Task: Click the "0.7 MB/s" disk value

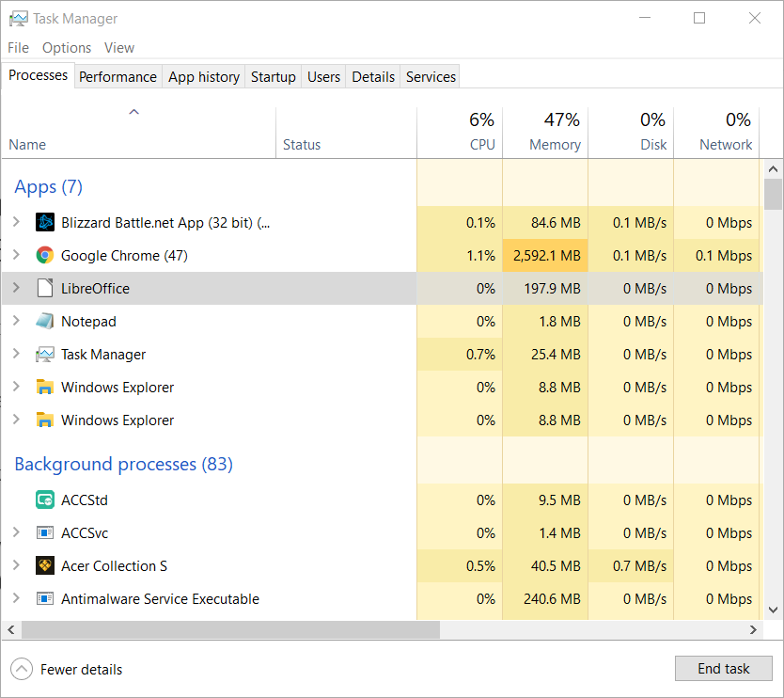Action: pyautogui.click(x=639, y=566)
